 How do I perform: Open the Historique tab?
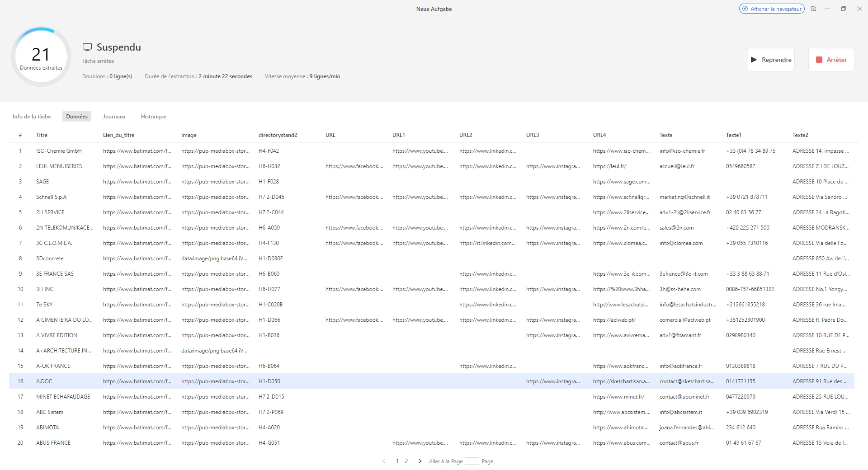pyautogui.click(x=154, y=117)
